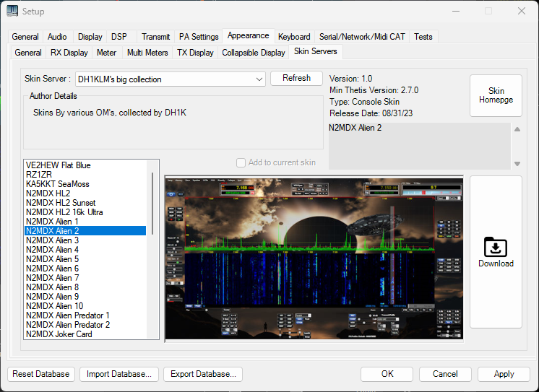Click the Refresh button
This screenshot has width=539, height=392.
[x=296, y=79]
